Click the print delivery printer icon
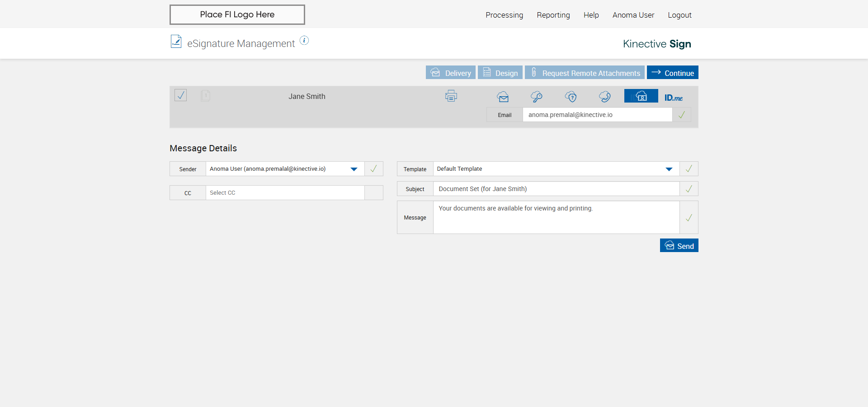 (451, 96)
